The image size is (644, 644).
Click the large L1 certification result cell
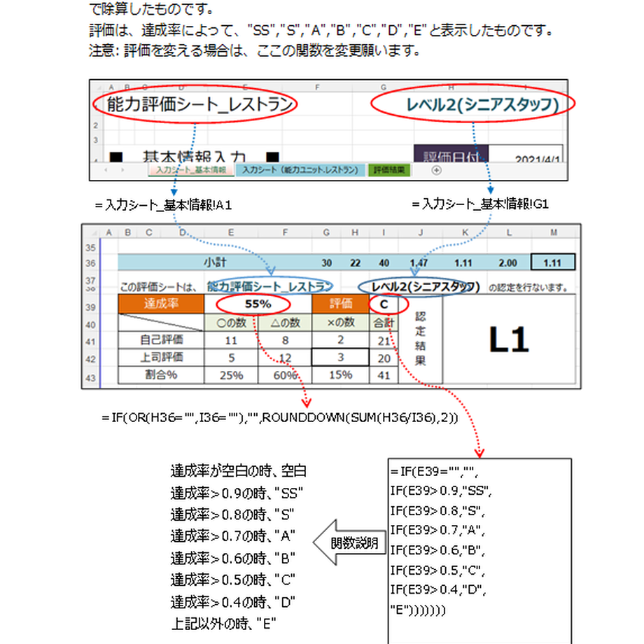point(509,339)
